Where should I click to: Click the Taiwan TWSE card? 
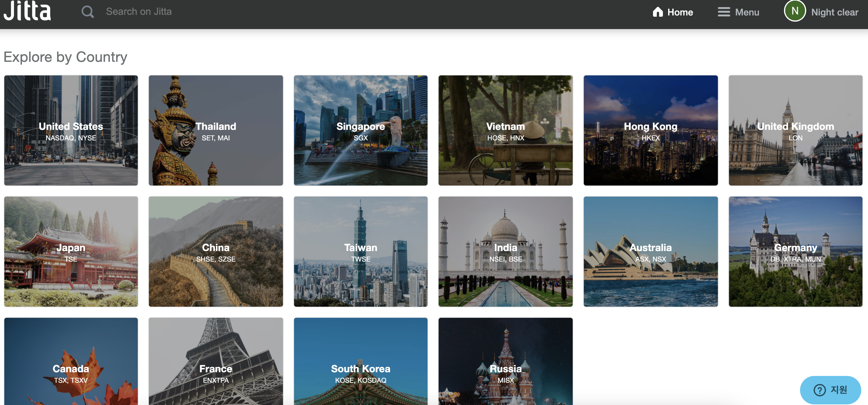click(360, 252)
